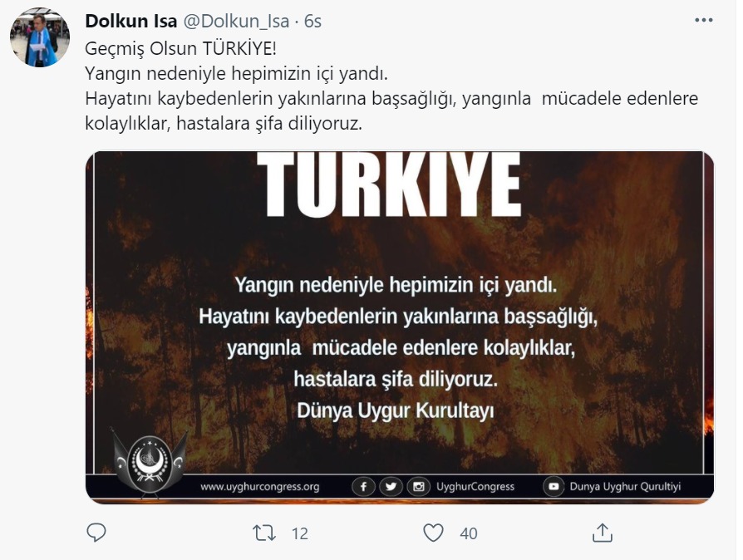Image resolution: width=743 pixels, height=560 pixels.
Task: Click the Uyghur Congress emblem logo
Action: [x=149, y=463]
